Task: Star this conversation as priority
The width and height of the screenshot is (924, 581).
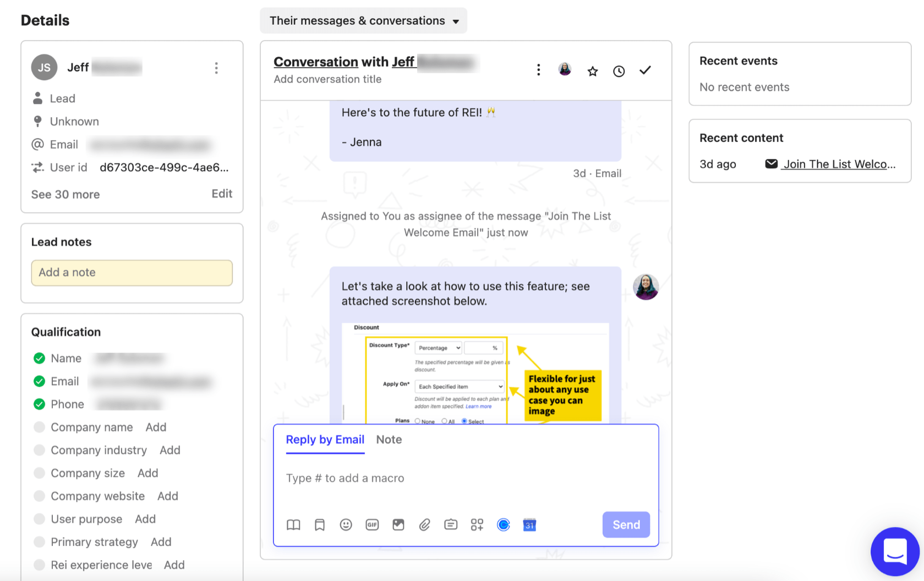Action: (x=592, y=71)
